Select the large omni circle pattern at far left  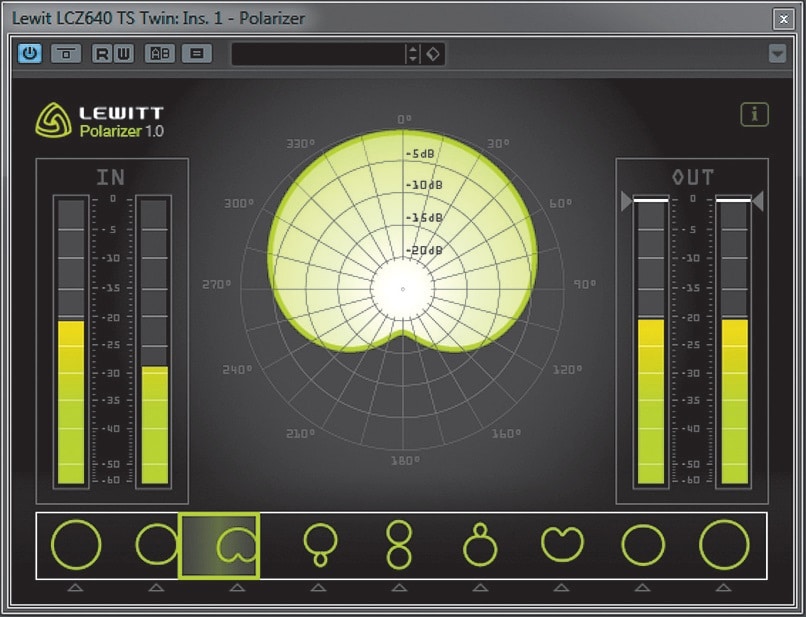pyautogui.click(x=76, y=545)
